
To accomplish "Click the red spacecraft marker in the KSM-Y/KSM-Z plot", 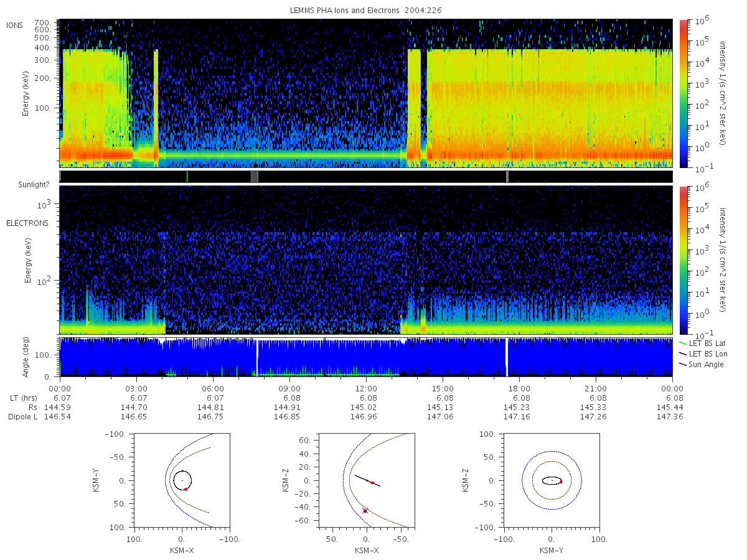I will [561, 482].
